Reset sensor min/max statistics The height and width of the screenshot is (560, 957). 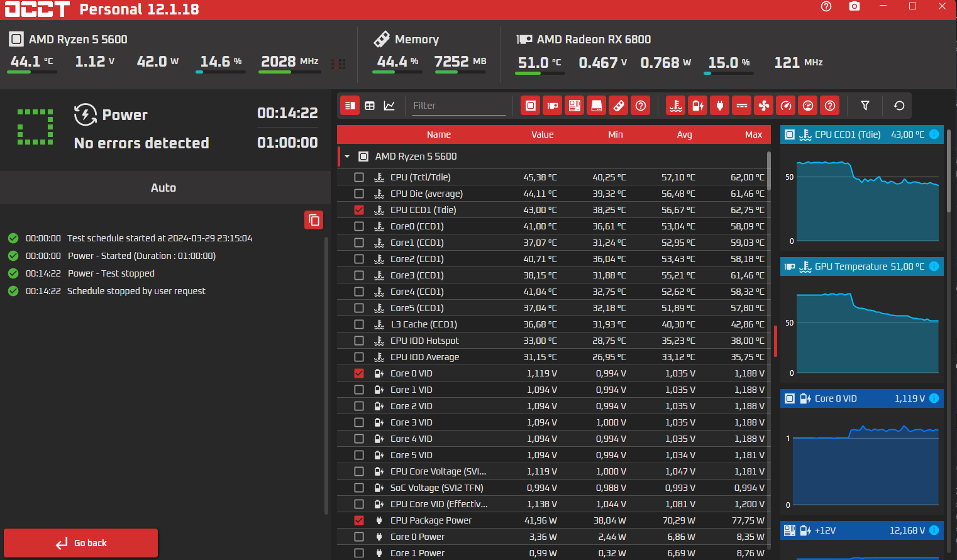pyautogui.click(x=899, y=106)
